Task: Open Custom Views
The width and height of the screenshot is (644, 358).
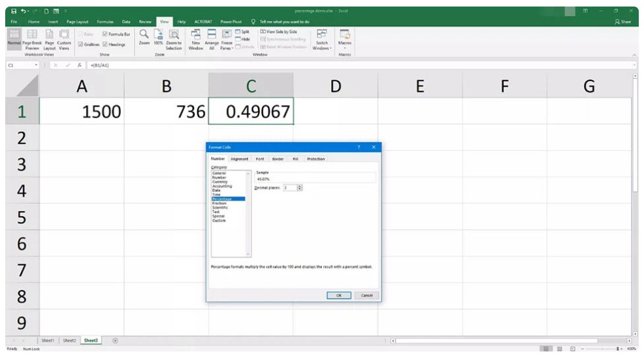Action: pos(64,39)
